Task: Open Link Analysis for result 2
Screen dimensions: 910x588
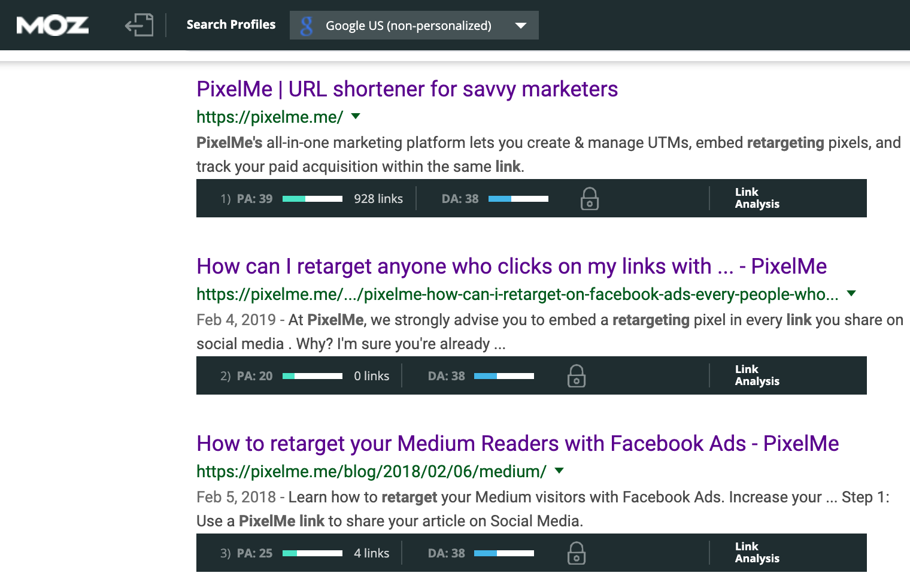Action: tap(757, 375)
